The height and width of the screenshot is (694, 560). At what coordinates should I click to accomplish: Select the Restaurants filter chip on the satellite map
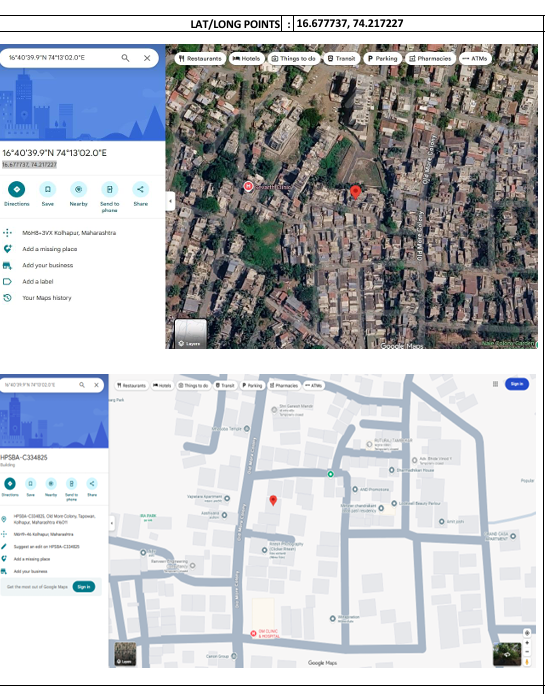click(x=200, y=58)
